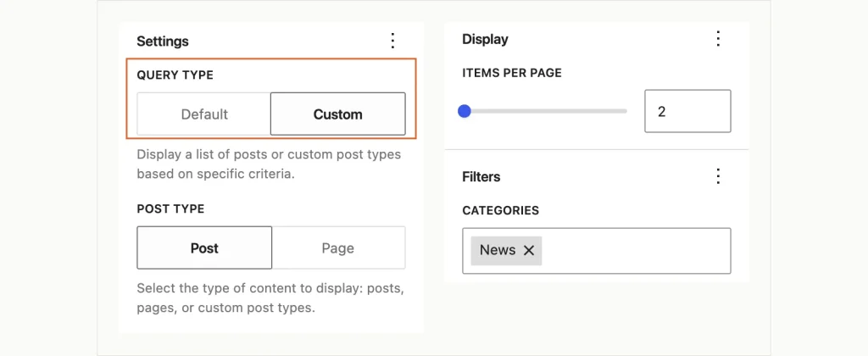Open the Display panel options menu
The width and height of the screenshot is (868, 356).
718,39
